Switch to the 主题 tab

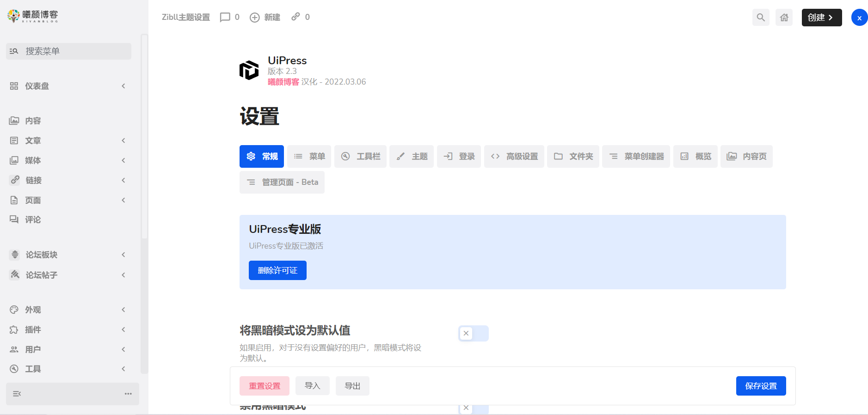point(412,156)
